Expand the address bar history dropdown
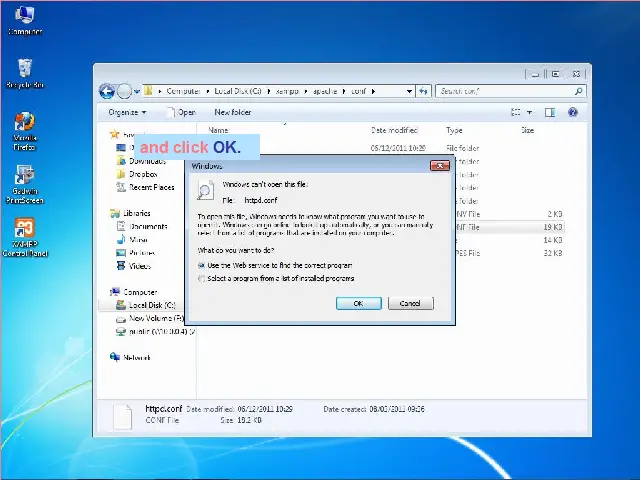The height and width of the screenshot is (480, 640). pyautogui.click(x=409, y=91)
